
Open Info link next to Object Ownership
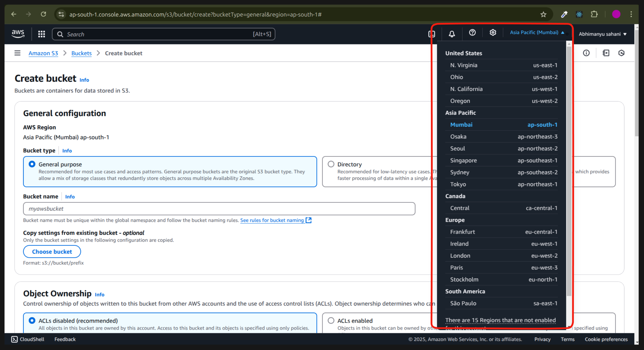[100, 294]
